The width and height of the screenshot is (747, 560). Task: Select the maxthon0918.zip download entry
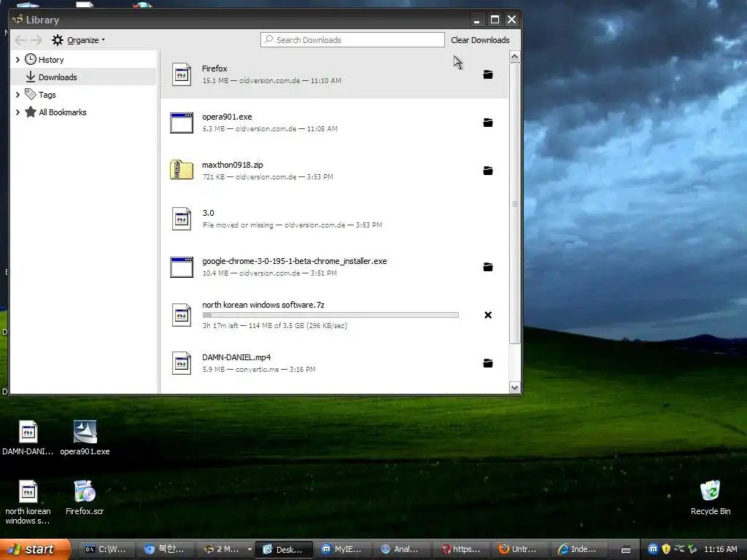334,171
